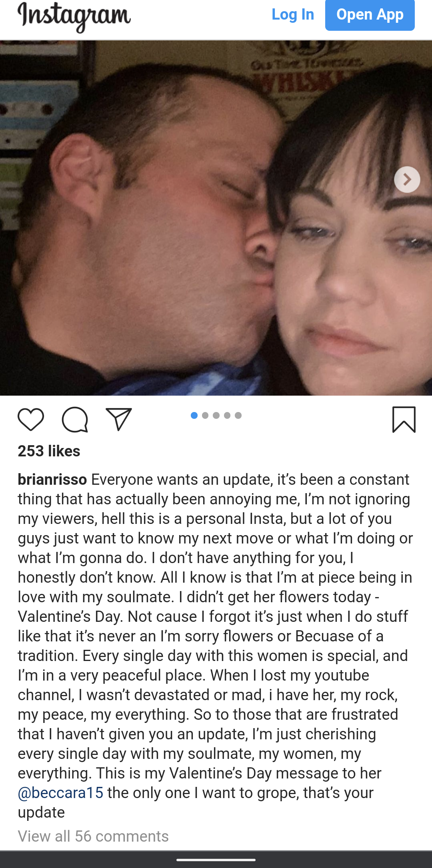Open the brianrisso profile username
This screenshot has width=432, height=868.
tap(52, 479)
